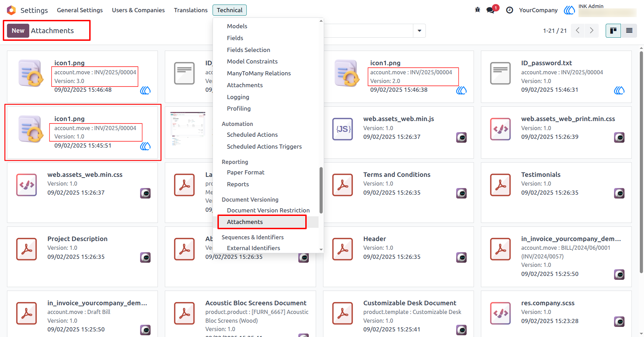Open Acoustic Bloc Screens Document card

240,314
